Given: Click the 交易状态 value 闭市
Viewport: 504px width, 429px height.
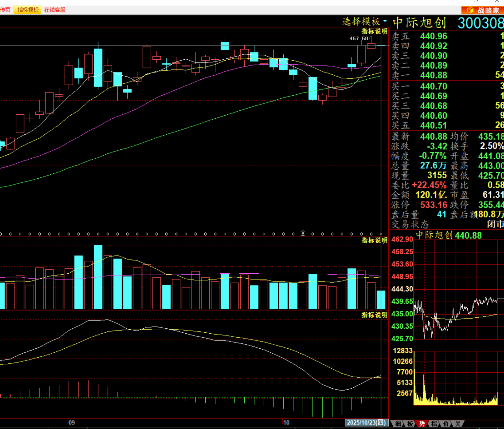Looking at the screenshot, I should point(495,224).
